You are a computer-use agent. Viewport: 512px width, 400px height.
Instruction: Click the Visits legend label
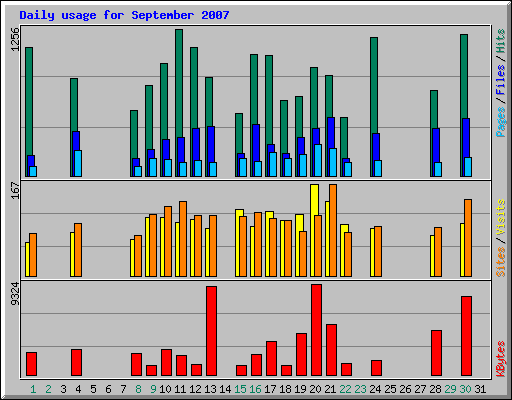click(x=501, y=217)
